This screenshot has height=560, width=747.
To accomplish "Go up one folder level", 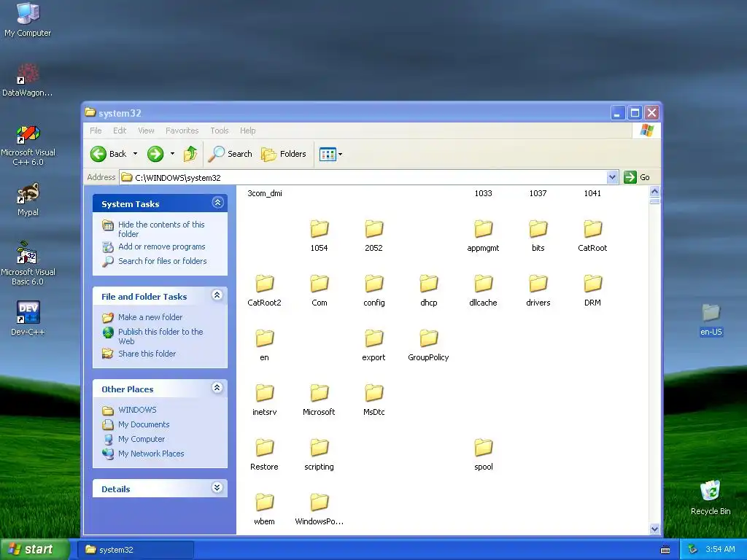I will pos(190,154).
